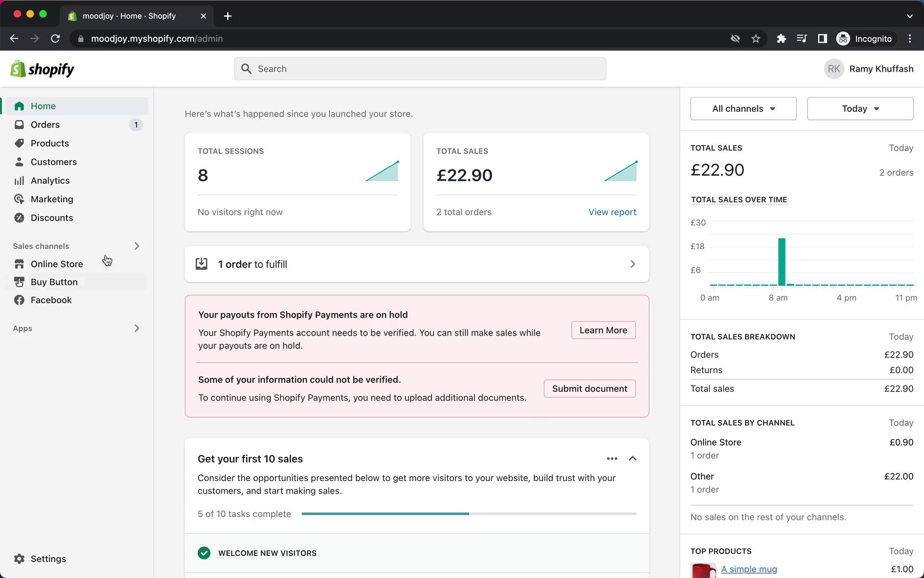Viewport: 924px width, 578px height.
Task: Open the Today date range dropdown
Action: [x=860, y=108]
